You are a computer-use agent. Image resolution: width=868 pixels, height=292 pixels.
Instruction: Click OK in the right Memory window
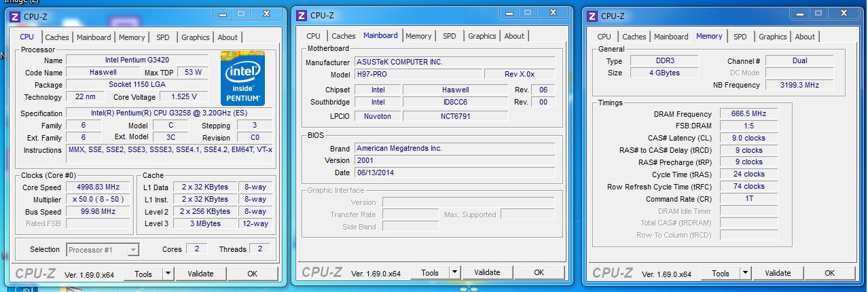pos(829,273)
